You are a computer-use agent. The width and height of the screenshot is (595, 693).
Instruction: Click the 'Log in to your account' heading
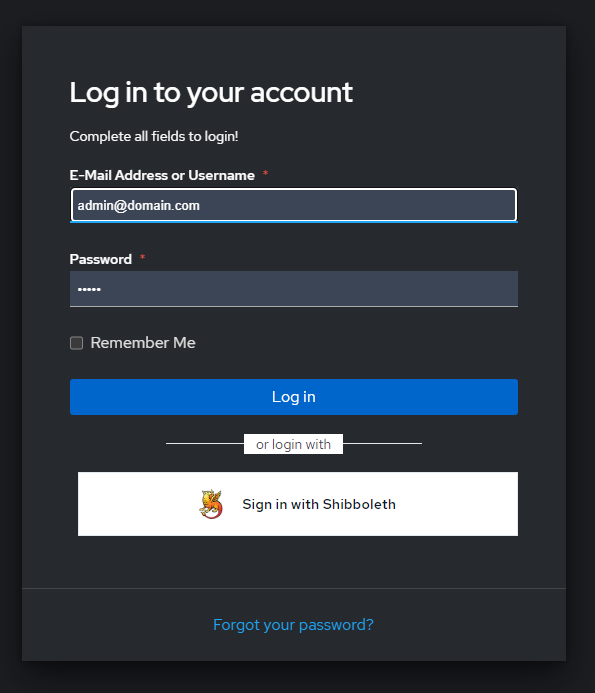(211, 93)
